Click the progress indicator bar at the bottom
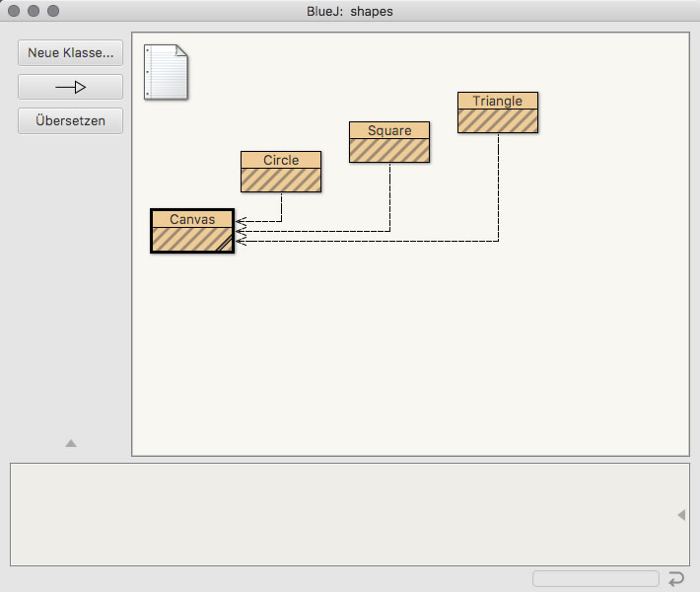The image size is (700, 592). point(595,579)
